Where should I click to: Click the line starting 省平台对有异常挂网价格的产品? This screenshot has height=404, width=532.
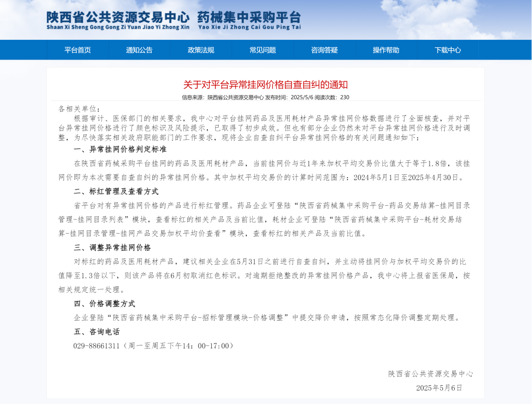point(272,206)
